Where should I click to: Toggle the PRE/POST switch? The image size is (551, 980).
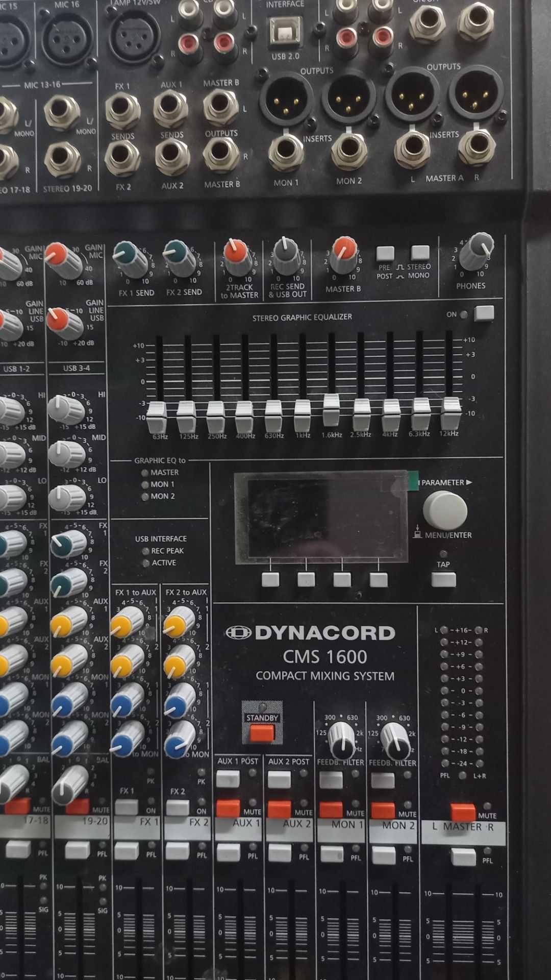click(385, 254)
